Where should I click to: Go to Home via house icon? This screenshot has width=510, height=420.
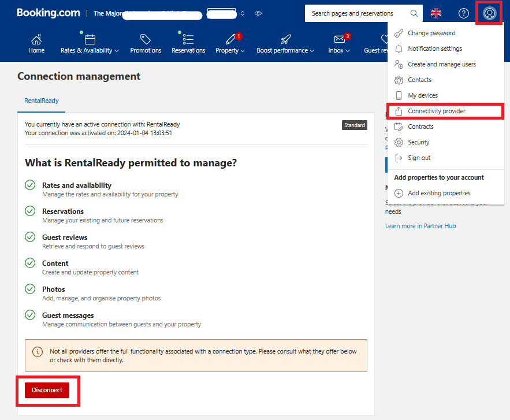(x=36, y=39)
